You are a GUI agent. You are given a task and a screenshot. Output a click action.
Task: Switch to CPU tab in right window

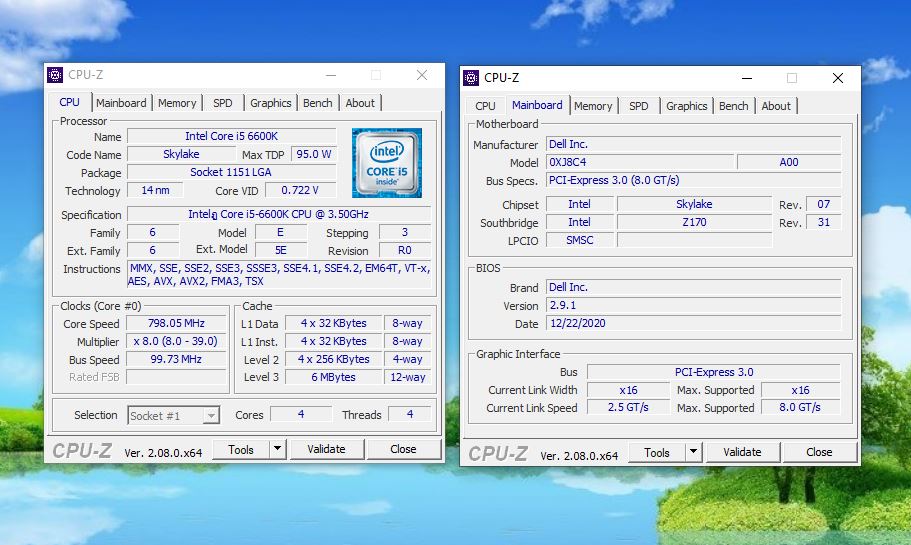(x=485, y=106)
